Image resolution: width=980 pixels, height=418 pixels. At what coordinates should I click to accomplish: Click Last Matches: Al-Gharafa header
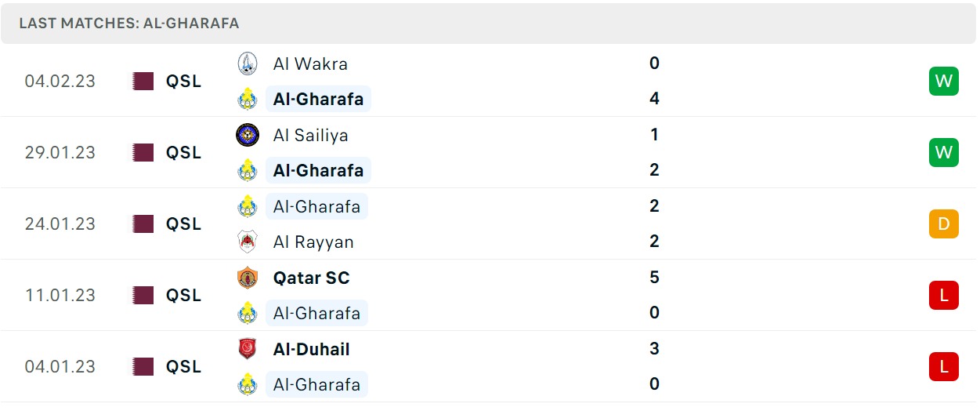coord(129,24)
